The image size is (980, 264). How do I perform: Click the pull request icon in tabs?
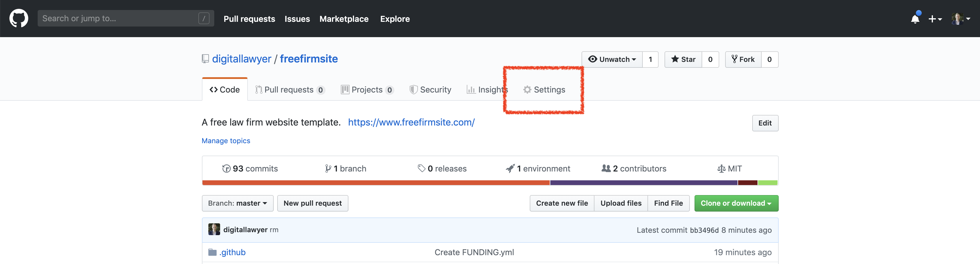(259, 90)
